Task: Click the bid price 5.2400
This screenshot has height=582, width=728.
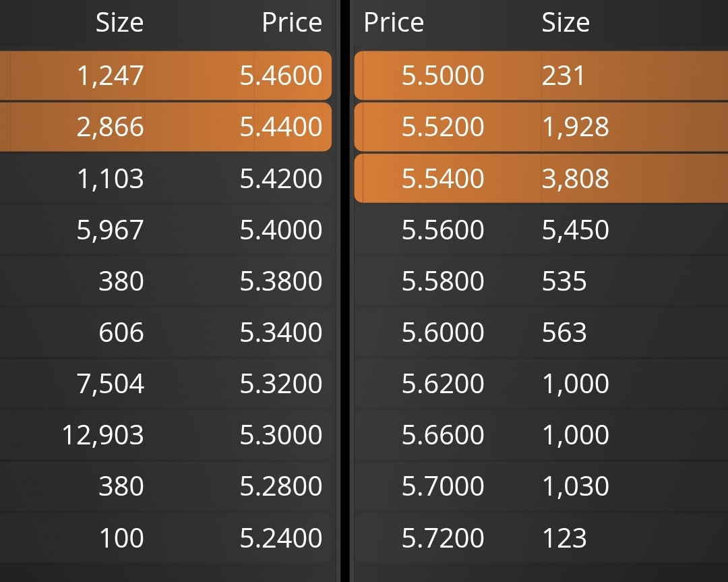Action: pos(281,538)
